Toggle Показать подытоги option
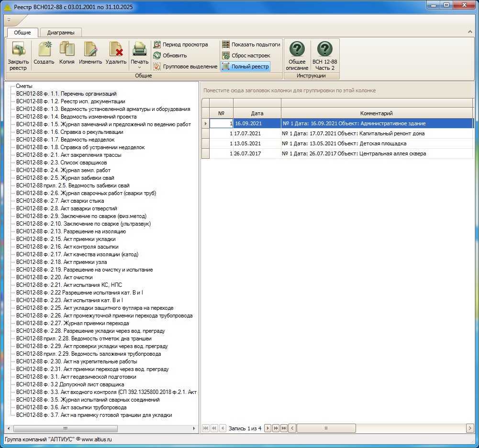 pos(251,44)
